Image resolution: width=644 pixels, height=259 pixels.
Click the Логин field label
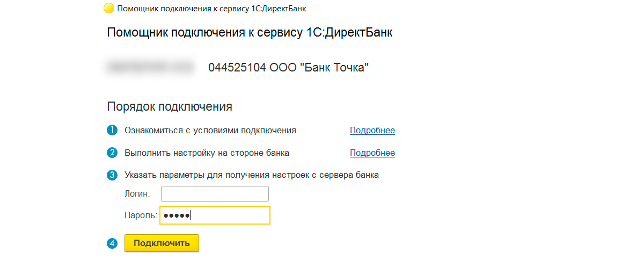137,193
